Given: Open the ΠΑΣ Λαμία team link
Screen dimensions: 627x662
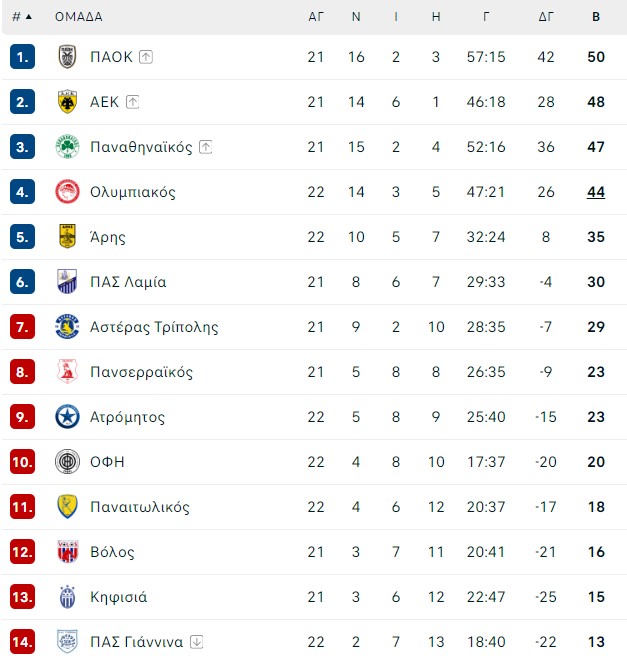Looking at the screenshot, I should point(128,282).
